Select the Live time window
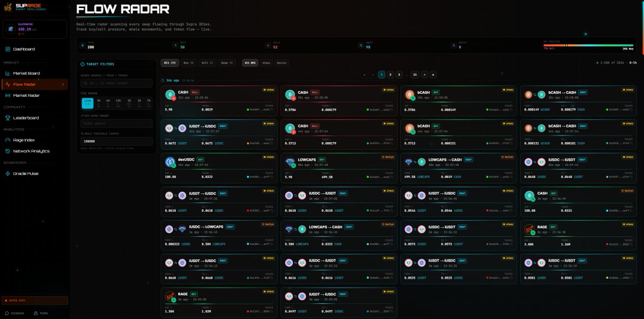Image resolution: width=644 pixels, height=319 pixels. tap(87, 103)
